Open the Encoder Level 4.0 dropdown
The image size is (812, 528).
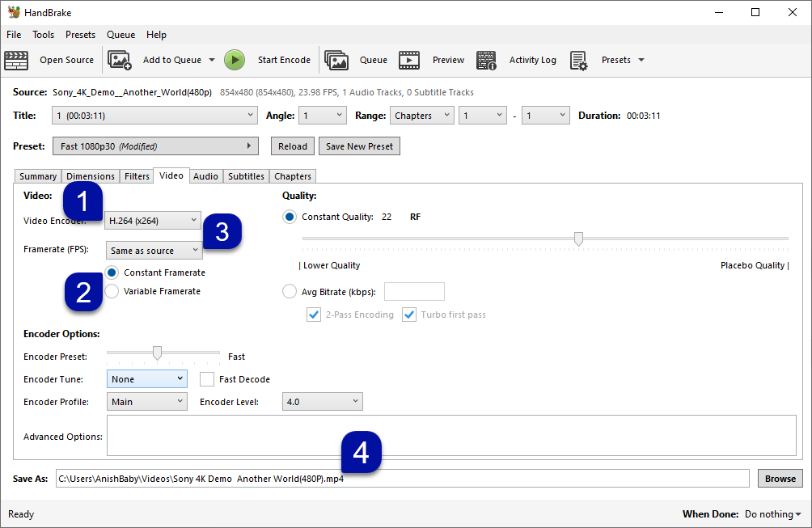[x=323, y=402]
